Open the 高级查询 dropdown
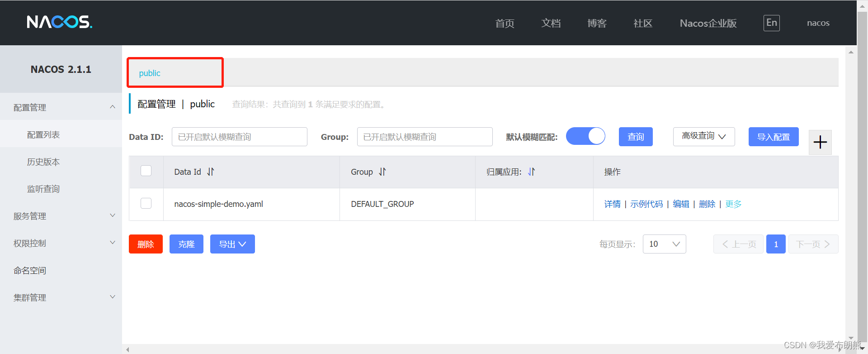 (704, 136)
